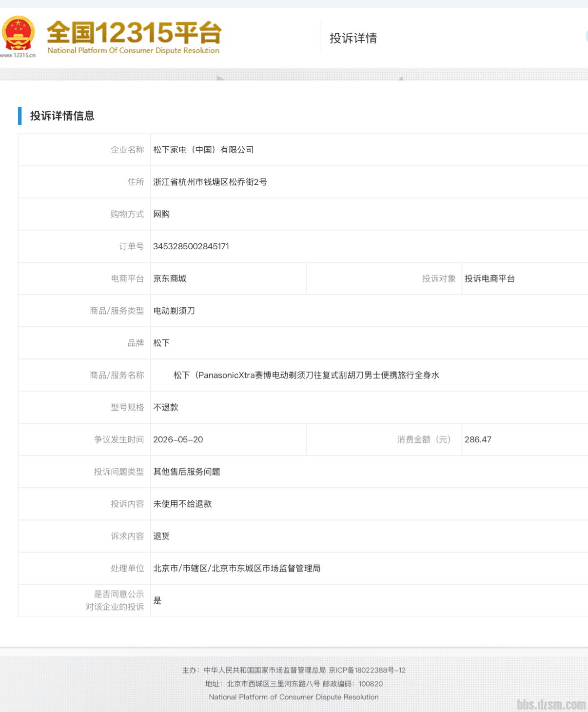Click the 处理单位 field label
Screen dimensions: 588x712
tap(127, 568)
